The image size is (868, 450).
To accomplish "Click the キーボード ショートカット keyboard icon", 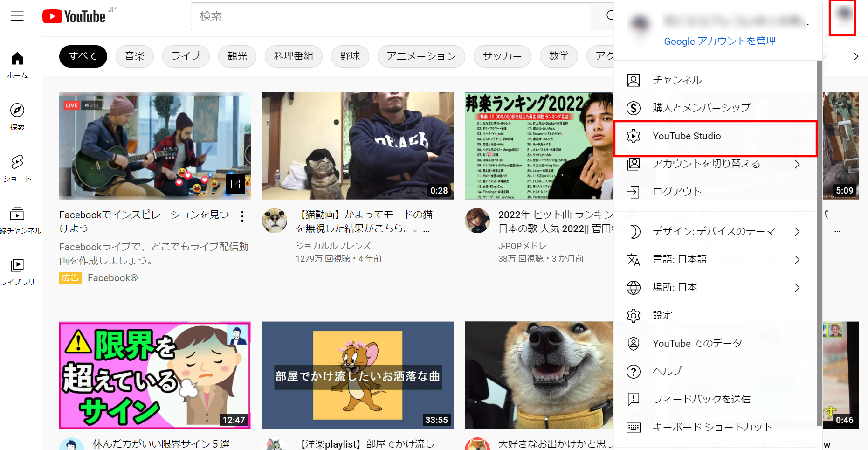I will click(634, 427).
